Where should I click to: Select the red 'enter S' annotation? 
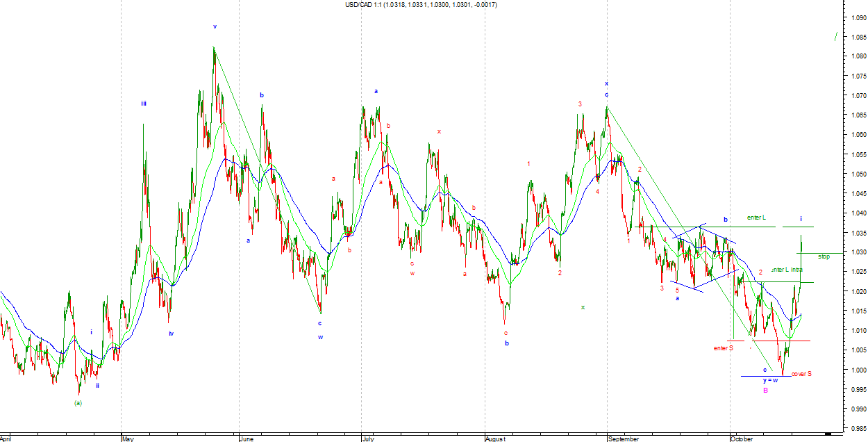(x=723, y=347)
